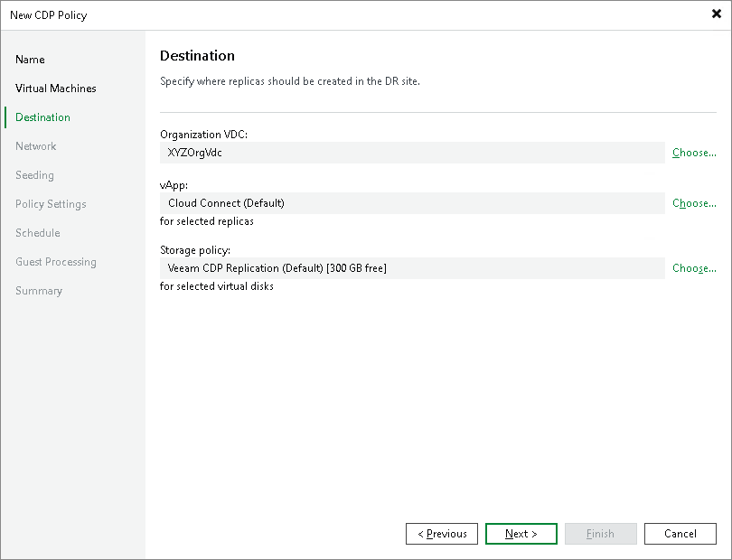Open the Network step
This screenshot has width=732, height=560.
[36, 145]
